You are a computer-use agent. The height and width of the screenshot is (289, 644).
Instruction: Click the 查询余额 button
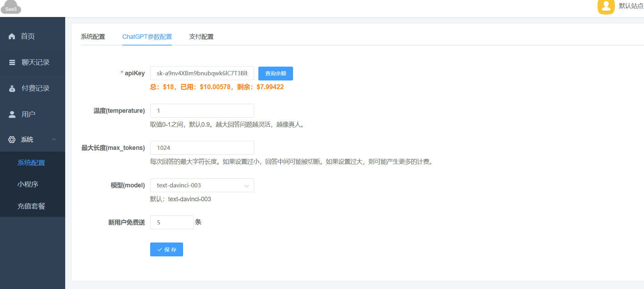[276, 74]
